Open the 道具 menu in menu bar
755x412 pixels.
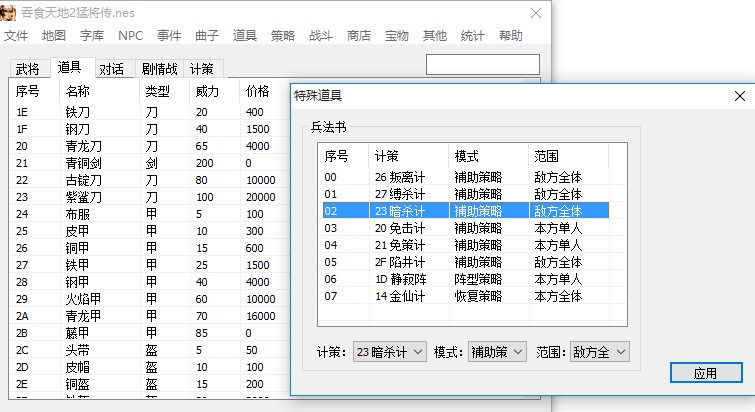[x=245, y=36]
